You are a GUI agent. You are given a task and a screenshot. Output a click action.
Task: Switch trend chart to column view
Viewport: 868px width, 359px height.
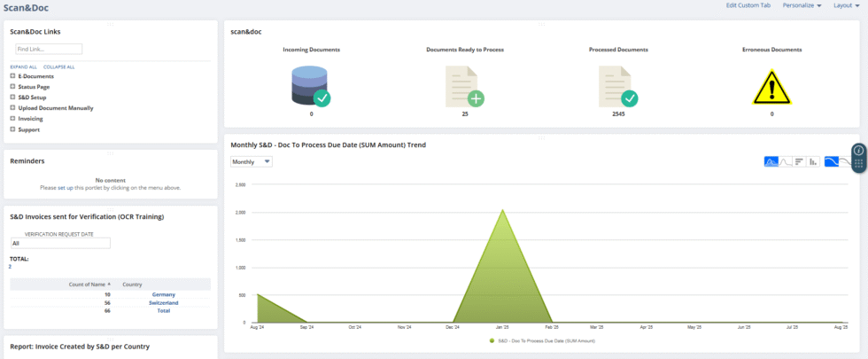[813, 161]
